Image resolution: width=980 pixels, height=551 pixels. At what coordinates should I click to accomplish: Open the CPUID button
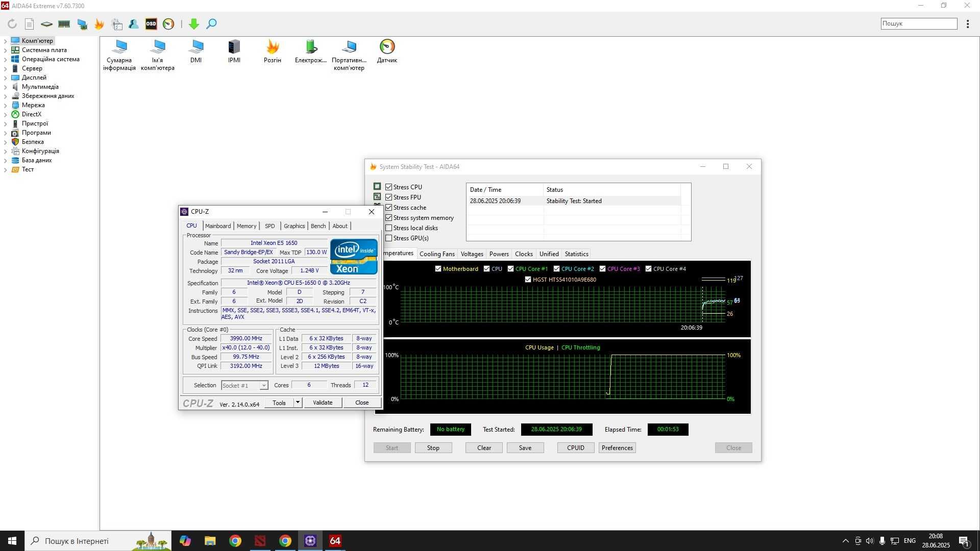click(576, 448)
